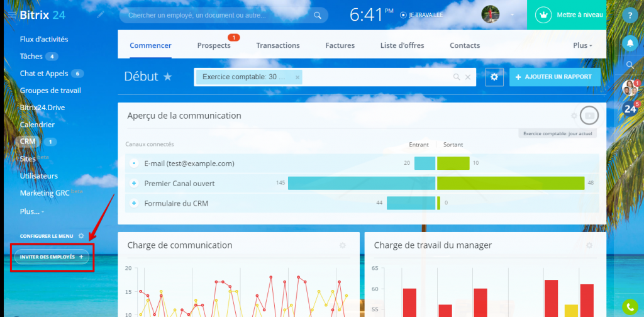
Task: Click the gear in Aperçu de la communication
Action: (x=574, y=116)
